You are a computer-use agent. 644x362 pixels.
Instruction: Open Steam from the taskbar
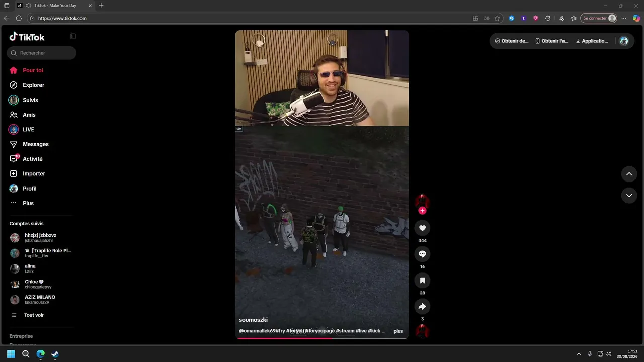[x=55, y=354]
